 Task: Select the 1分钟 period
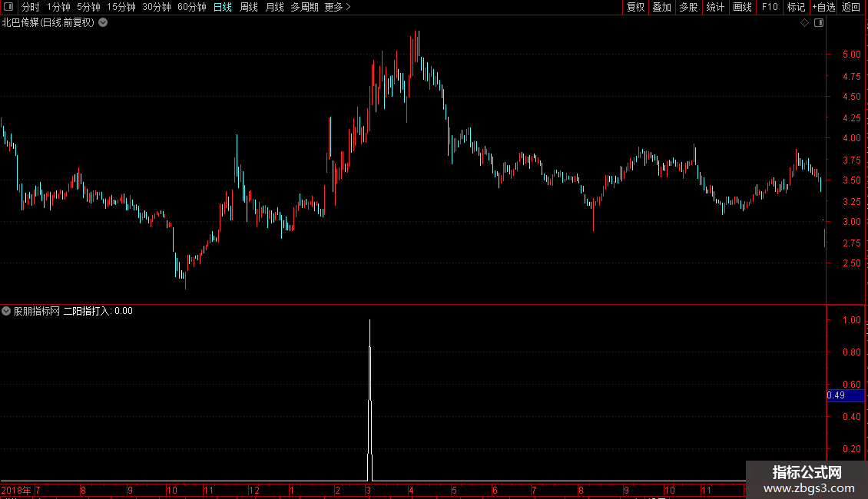[x=58, y=7]
